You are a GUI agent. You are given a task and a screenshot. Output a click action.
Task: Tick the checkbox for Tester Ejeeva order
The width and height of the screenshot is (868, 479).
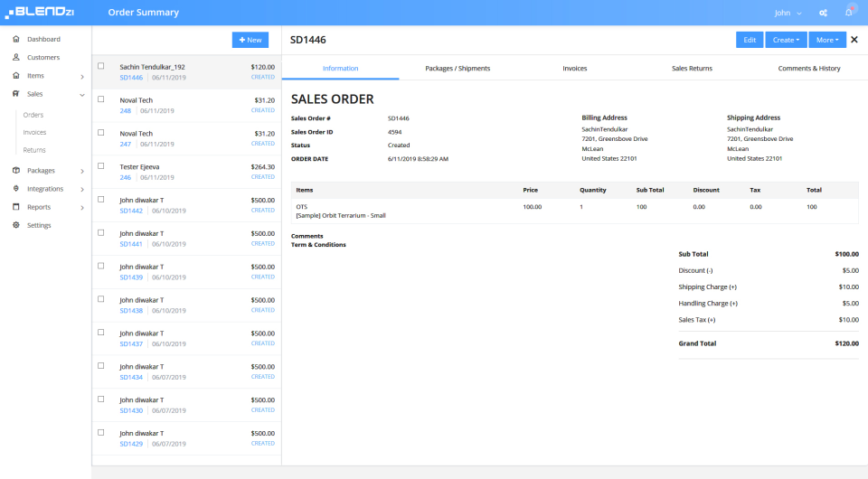click(x=100, y=166)
